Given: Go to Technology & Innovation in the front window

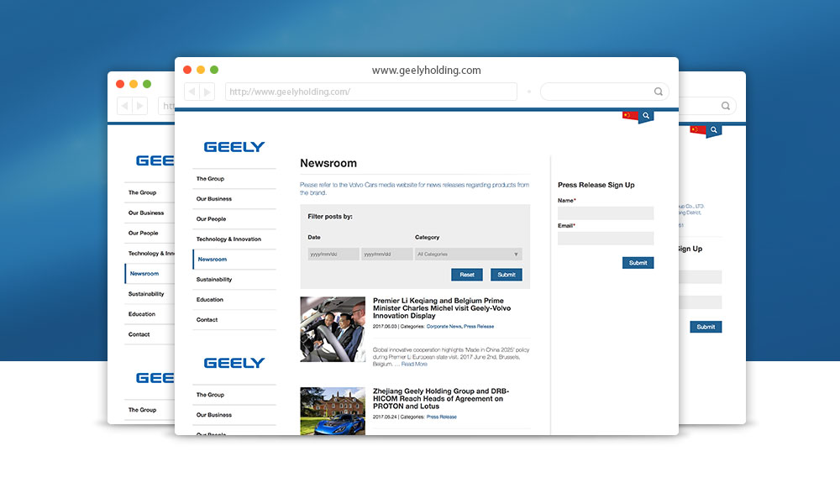Looking at the screenshot, I should (228, 239).
